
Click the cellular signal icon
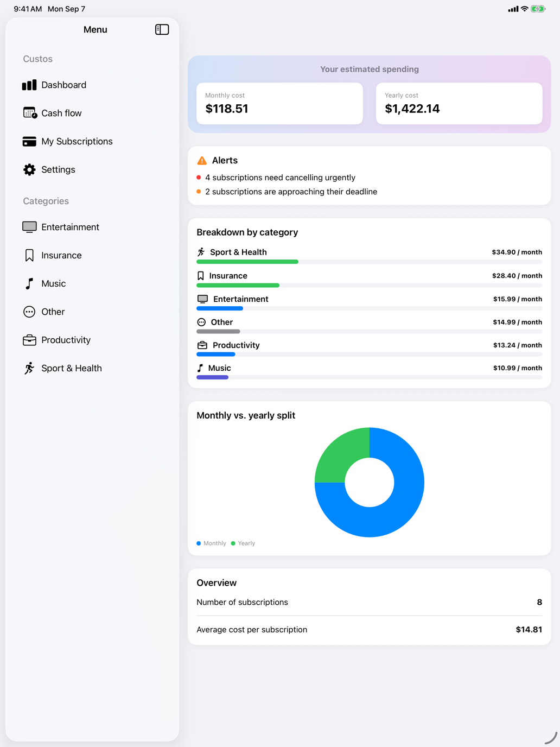[x=513, y=9]
